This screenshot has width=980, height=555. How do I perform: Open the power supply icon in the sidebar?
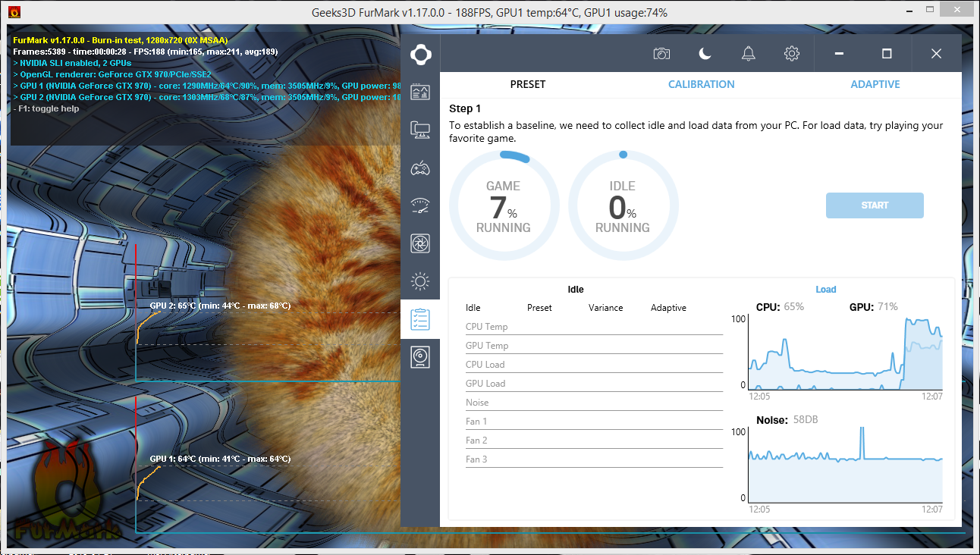[420, 357]
